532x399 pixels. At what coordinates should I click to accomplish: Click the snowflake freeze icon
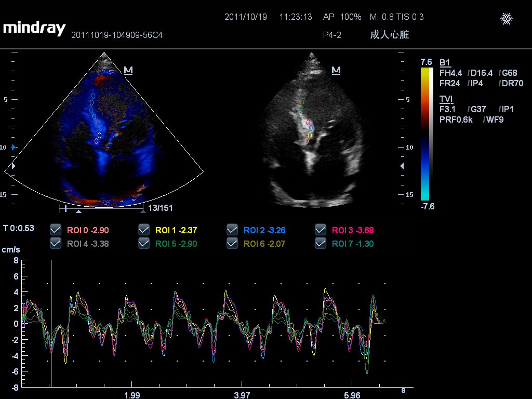point(506,19)
